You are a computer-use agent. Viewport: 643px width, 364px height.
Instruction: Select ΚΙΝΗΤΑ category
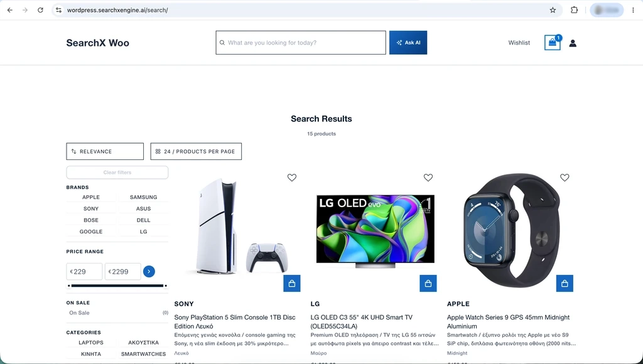pyautogui.click(x=91, y=354)
